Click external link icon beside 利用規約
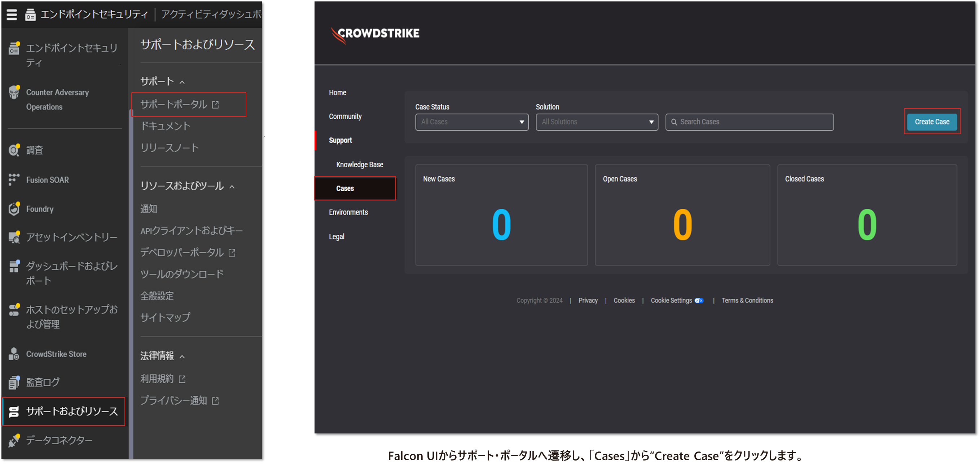 click(182, 379)
